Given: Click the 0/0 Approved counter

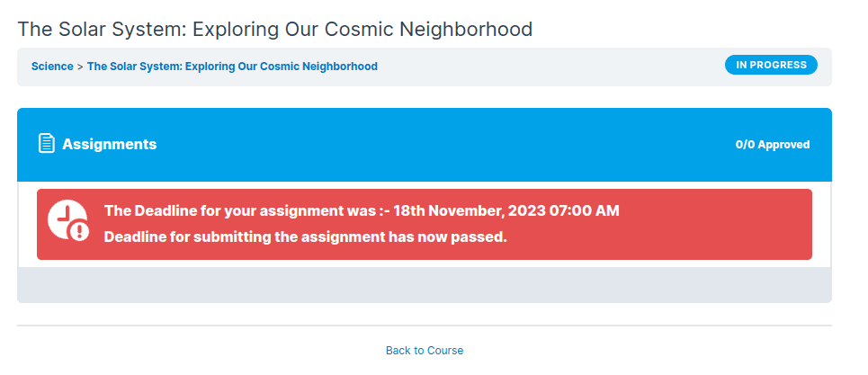Looking at the screenshot, I should [x=772, y=145].
